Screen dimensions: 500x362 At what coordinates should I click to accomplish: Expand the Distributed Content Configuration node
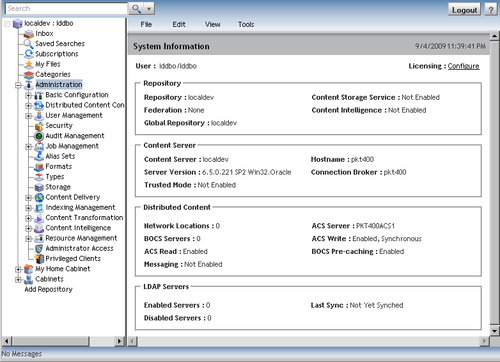click(x=28, y=106)
